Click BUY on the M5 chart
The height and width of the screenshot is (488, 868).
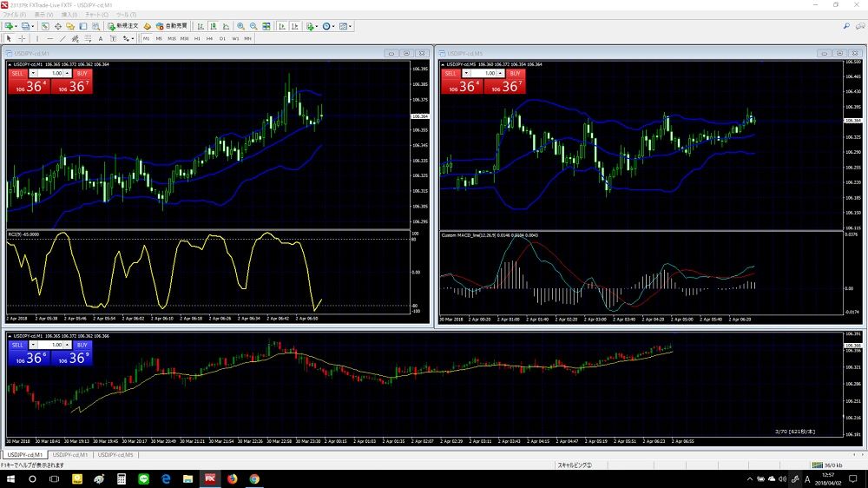[x=515, y=73]
